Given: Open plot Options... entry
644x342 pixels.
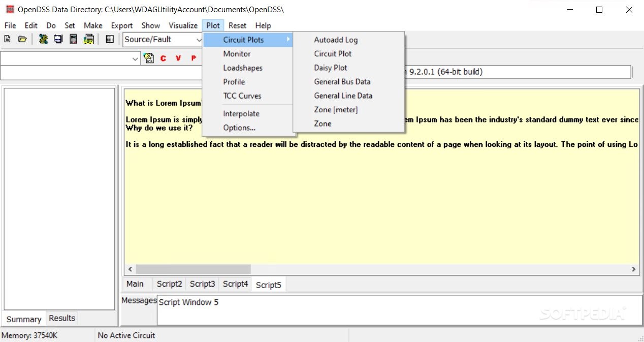Looking at the screenshot, I should (x=248, y=128).
